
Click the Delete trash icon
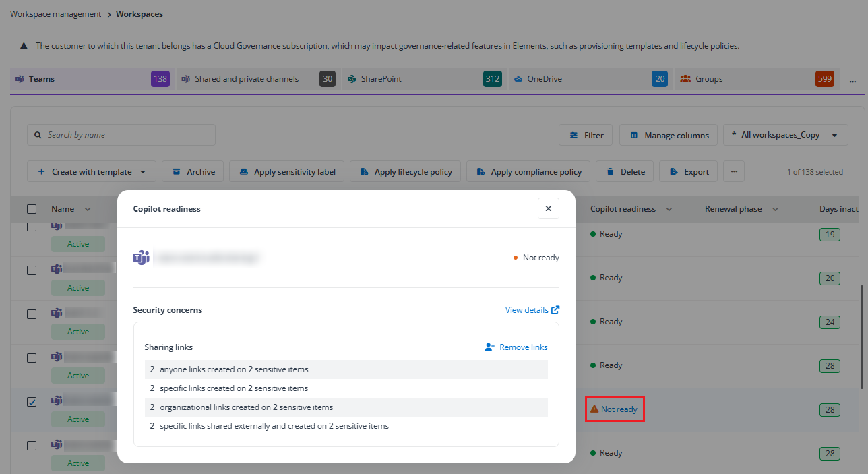point(610,172)
